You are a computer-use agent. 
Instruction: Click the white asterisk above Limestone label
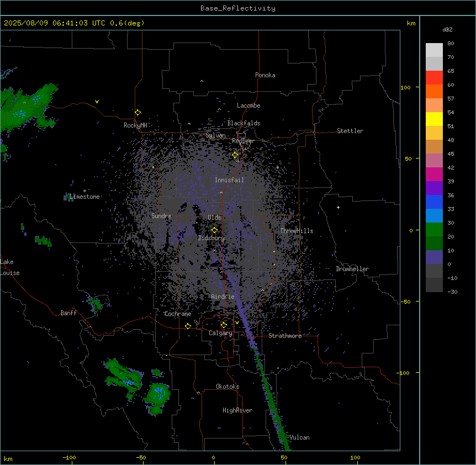[84, 191]
